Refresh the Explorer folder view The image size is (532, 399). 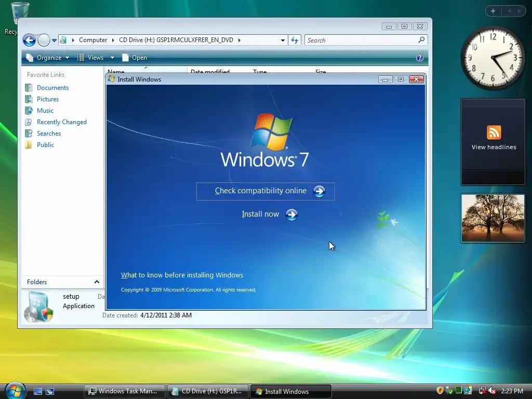(295, 41)
